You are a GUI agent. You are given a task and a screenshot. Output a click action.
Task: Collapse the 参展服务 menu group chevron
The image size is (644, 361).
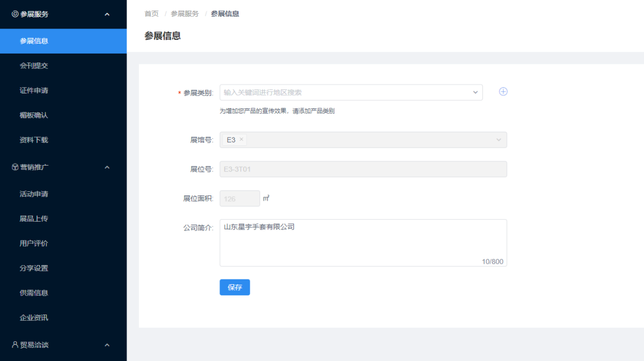point(107,14)
